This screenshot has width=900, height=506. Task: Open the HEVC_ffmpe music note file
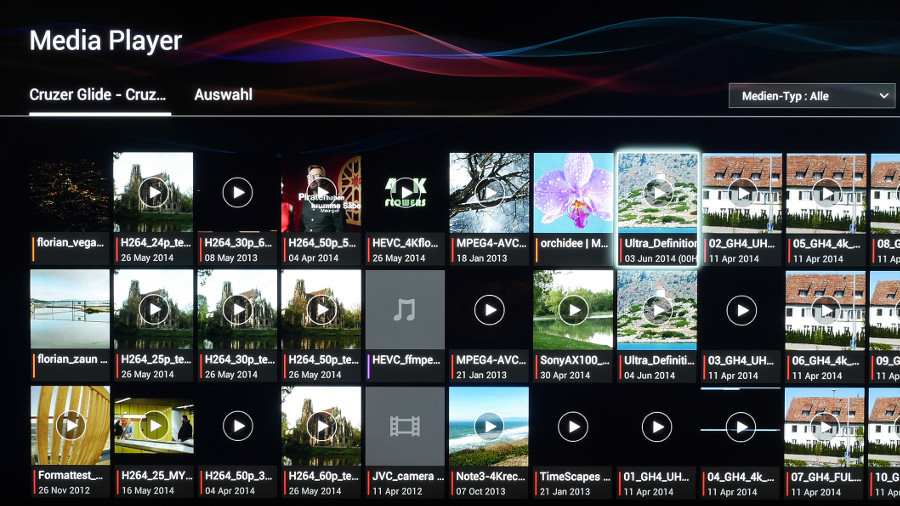tap(405, 309)
